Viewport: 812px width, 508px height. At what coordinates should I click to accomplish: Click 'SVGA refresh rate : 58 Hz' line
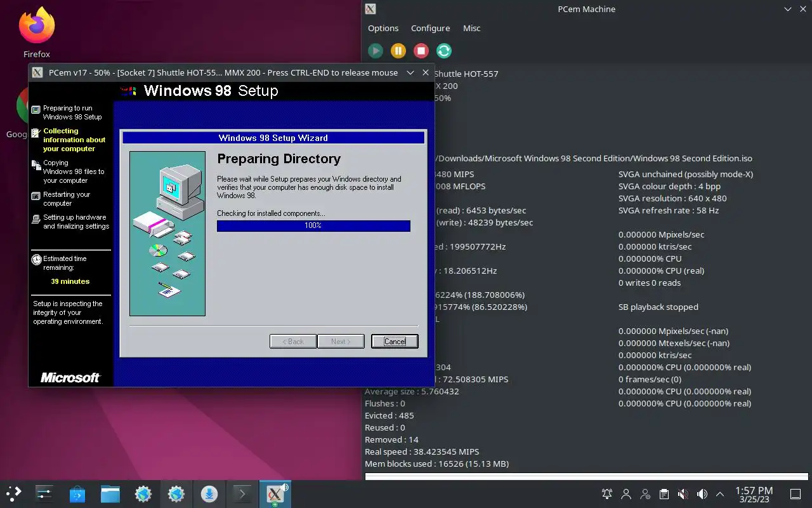point(669,210)
